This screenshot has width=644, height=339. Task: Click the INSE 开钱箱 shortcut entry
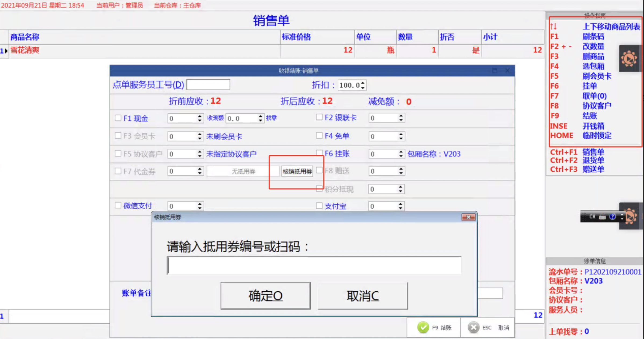coord(577,126)
